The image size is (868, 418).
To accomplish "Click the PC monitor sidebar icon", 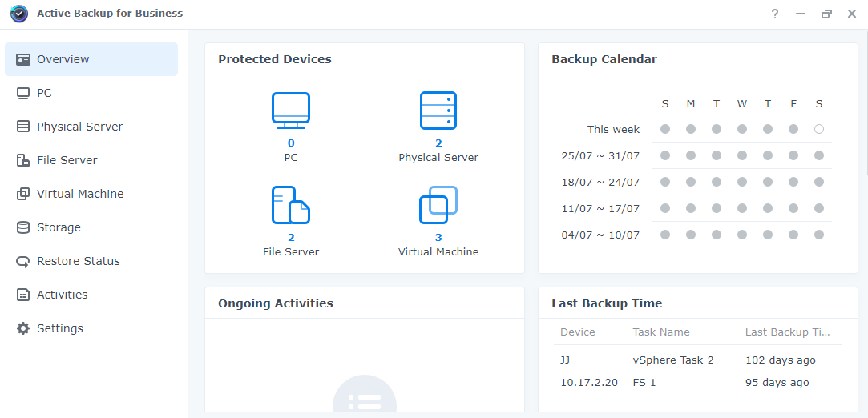I will tap(22, 93).
